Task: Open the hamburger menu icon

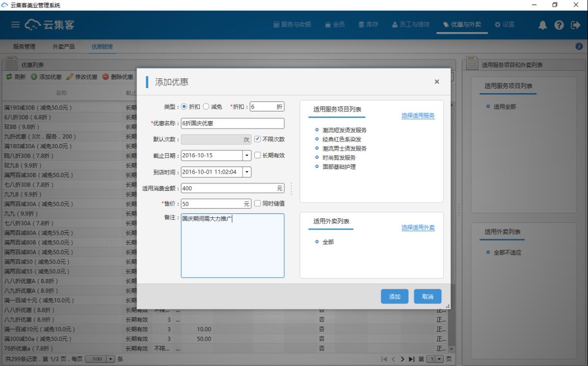Action: 15,25
